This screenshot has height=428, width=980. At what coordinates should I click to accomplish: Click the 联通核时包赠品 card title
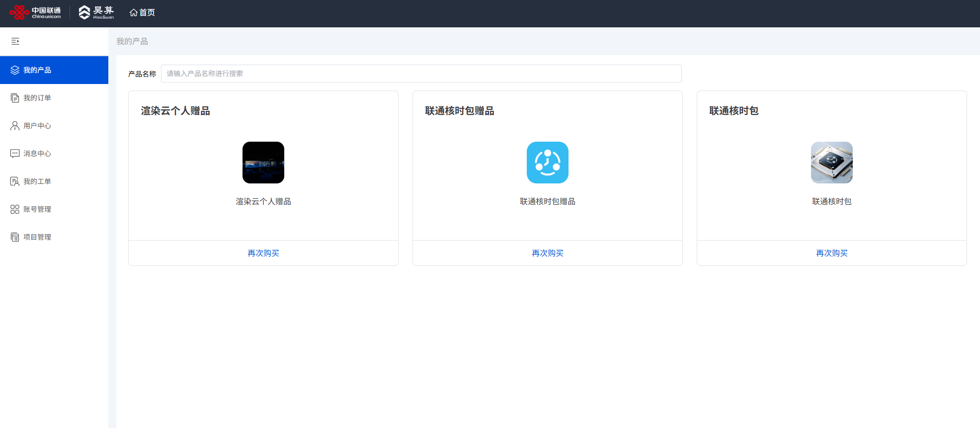(460, 111)
